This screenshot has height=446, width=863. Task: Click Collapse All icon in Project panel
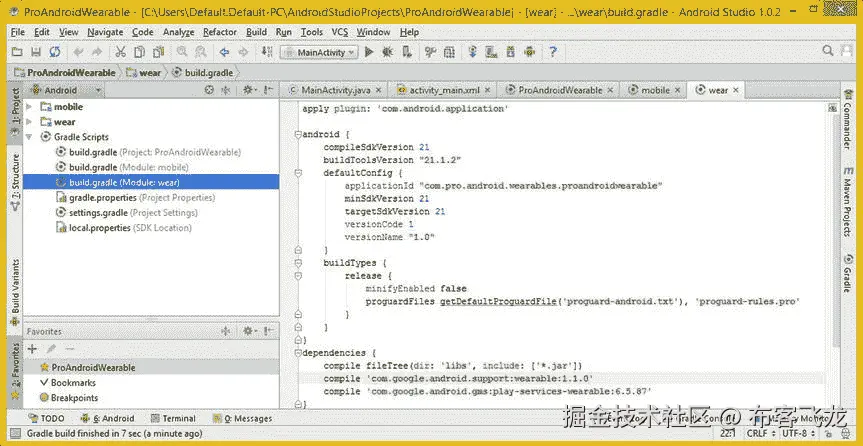(x=225, y=90)
